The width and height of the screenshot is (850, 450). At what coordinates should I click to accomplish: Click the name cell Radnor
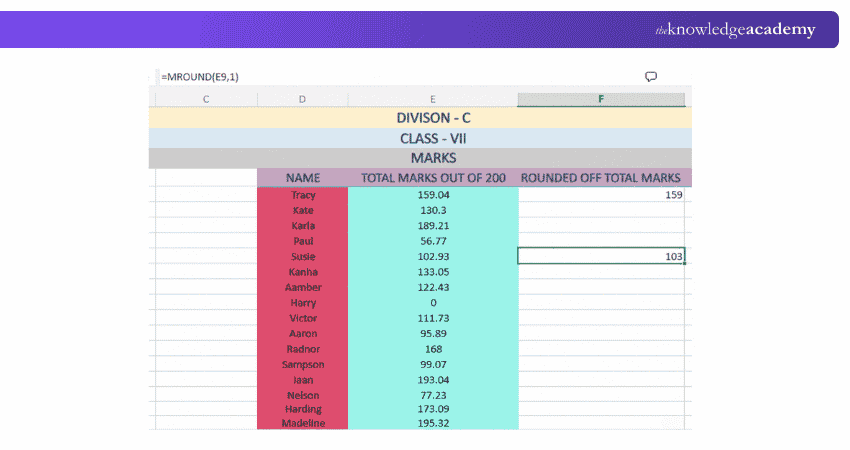pos(302,349)
